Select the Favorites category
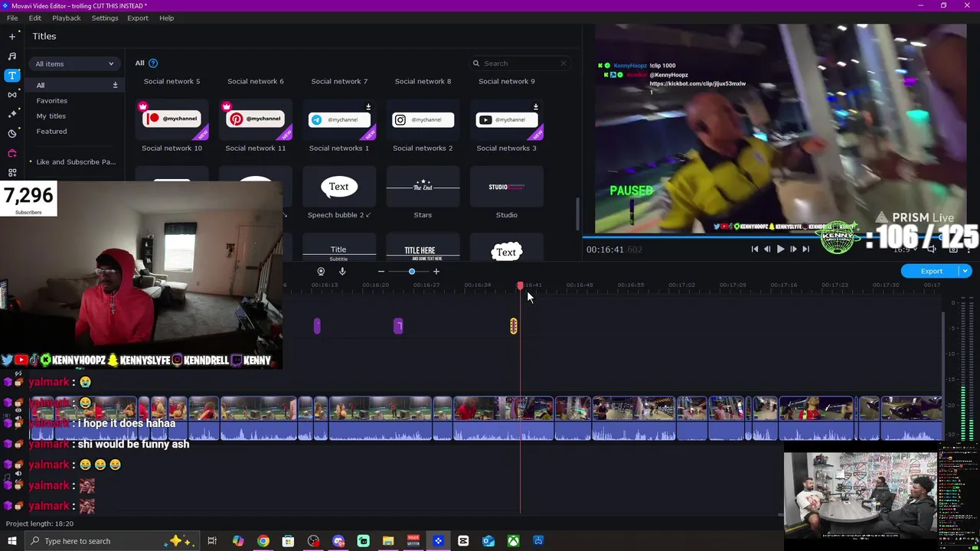Screen dimensions: 980x551 click(x=52, y=100)
